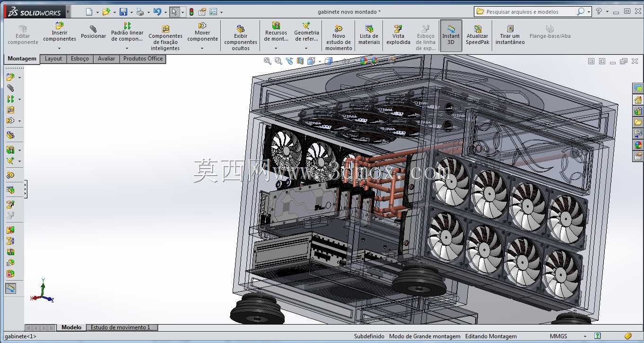Activate the Select cursor tool
The width and height of the screenshot is (644, 343).
click(x=174, y=12)
